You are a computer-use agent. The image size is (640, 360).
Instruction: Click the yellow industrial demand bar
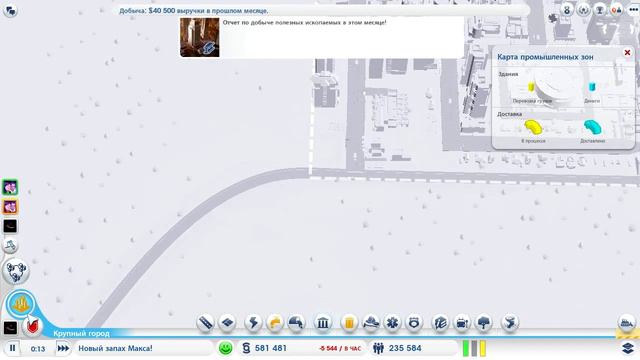click(483, 349)
